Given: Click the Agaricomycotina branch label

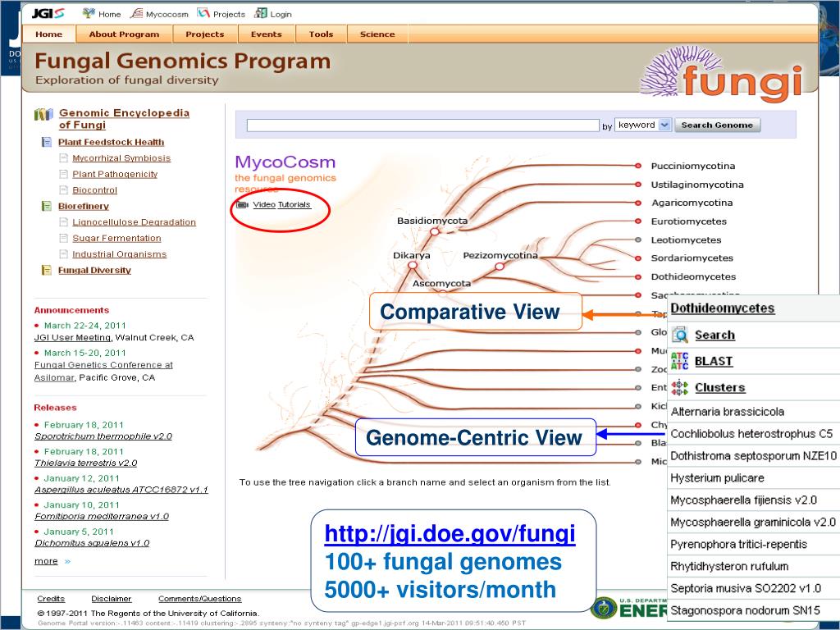Looking at the screenshot, I should tap(692, 203).
